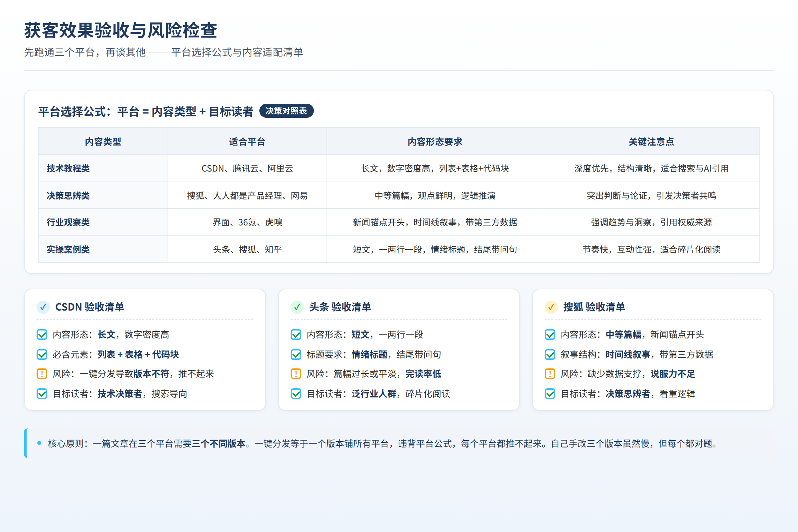
Task: Select the 行业观察类 row label
Action: click(68, 222)
